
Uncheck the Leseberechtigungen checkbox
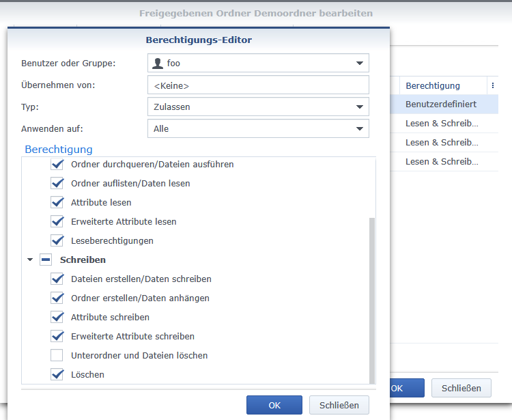pyautogui.click(x=57, y=241)
